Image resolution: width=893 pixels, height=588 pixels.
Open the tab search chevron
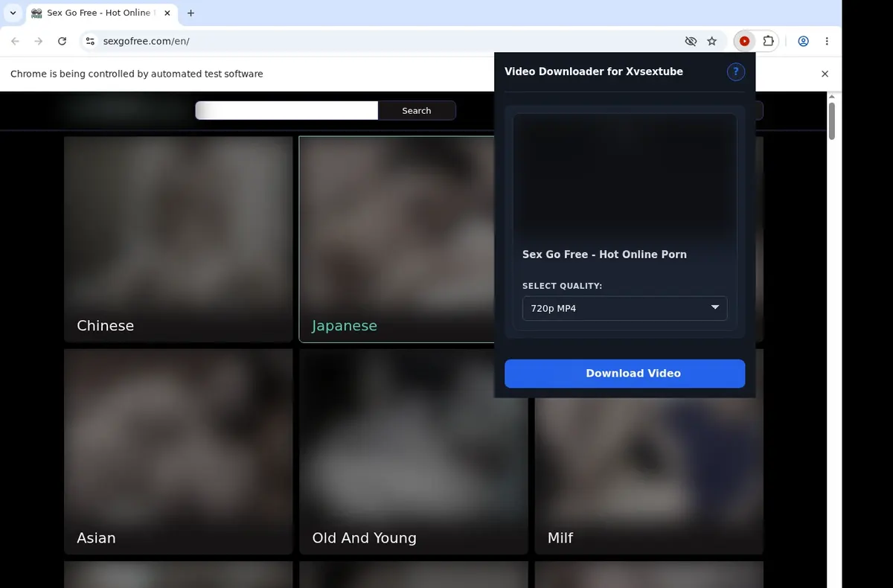pyautogui.click(x=13, y=13)
